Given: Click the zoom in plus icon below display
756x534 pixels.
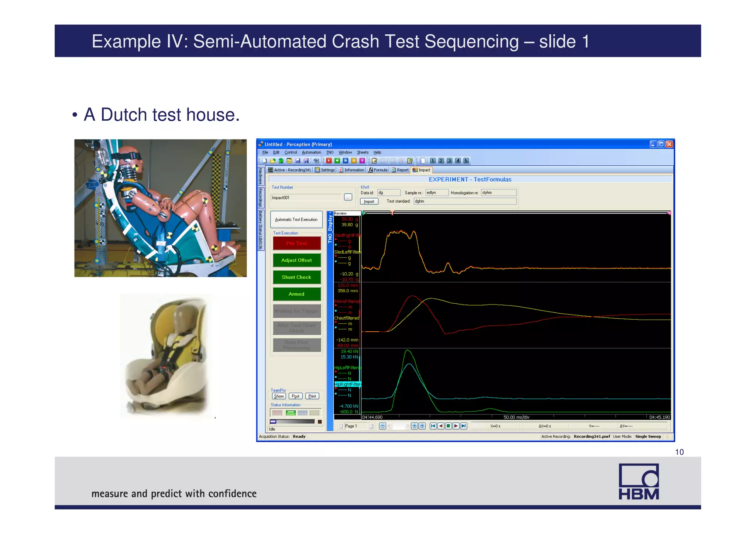Looking at the screenshot, I should 415,426.
